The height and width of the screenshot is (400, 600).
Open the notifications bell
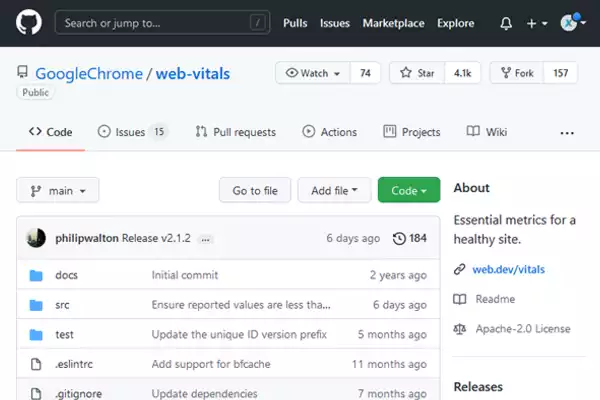coord(506,23)
